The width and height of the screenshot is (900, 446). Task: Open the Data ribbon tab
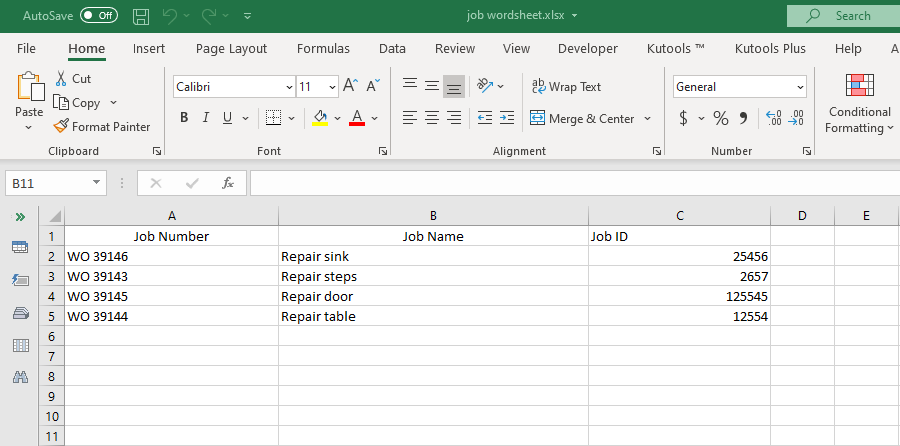coord(392,49)
